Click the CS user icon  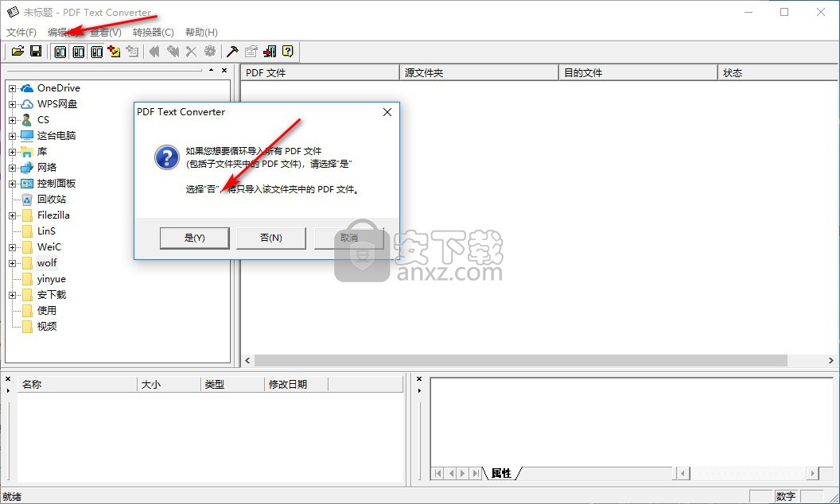(x=27, y=120)
